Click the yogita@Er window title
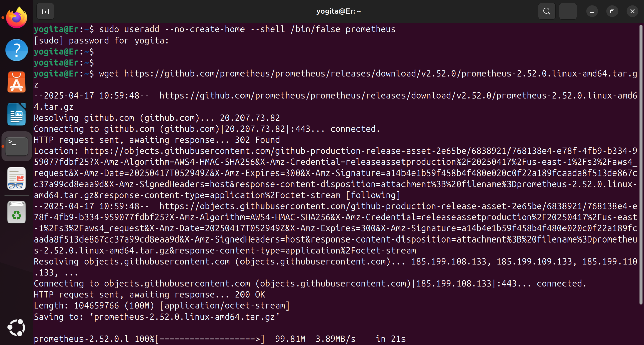 pyautogui.click(x=338, y=11)
